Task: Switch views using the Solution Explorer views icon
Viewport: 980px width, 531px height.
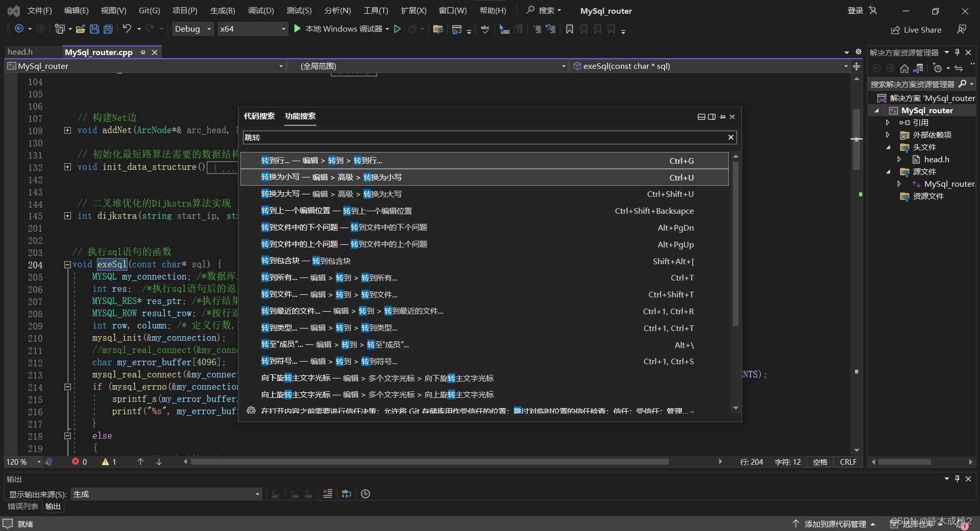Action: coord(918,68)
